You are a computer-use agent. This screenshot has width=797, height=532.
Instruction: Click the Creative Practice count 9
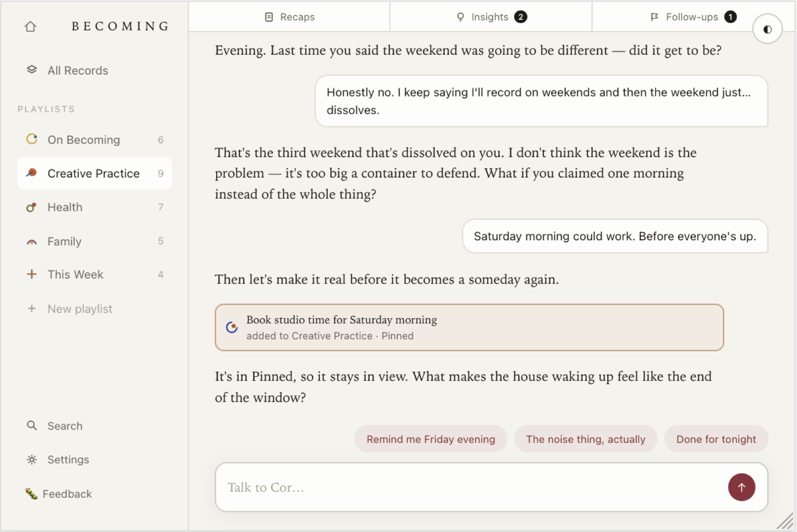click(160, 174)
